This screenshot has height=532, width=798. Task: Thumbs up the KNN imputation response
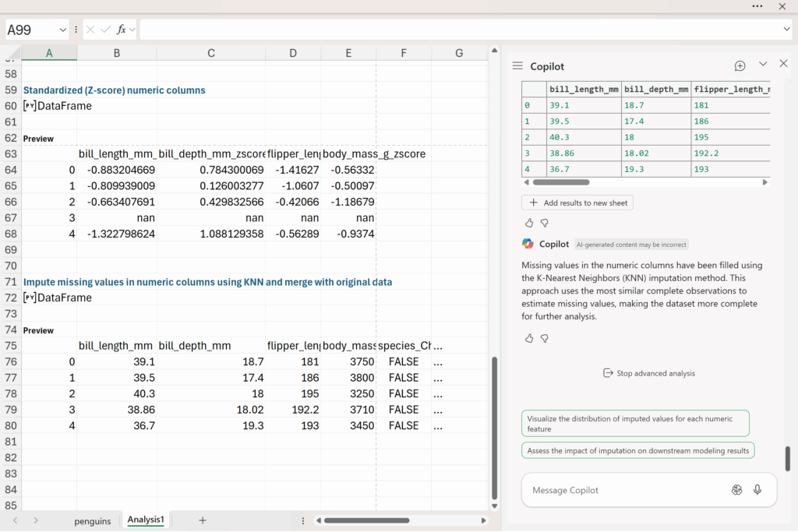click(x=529, y=338)
